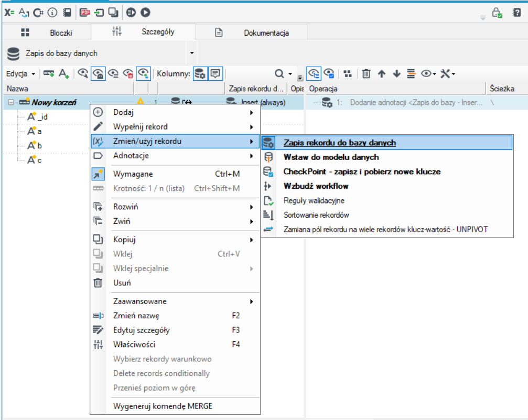Expand the Zapis do bazy danych combo box
The width and height of the screenshot is (528, 420).
coord(192,53)
